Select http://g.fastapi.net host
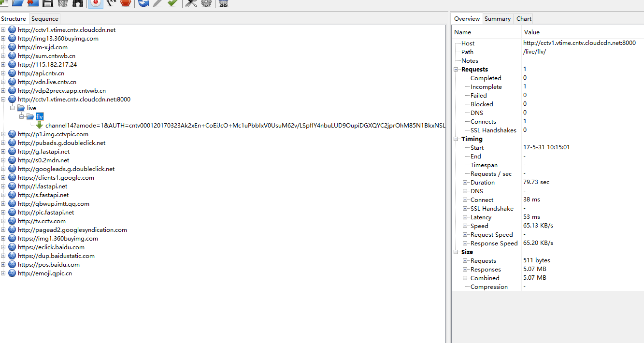This screenshot has width=644, height=343. (x=43, y=152)
